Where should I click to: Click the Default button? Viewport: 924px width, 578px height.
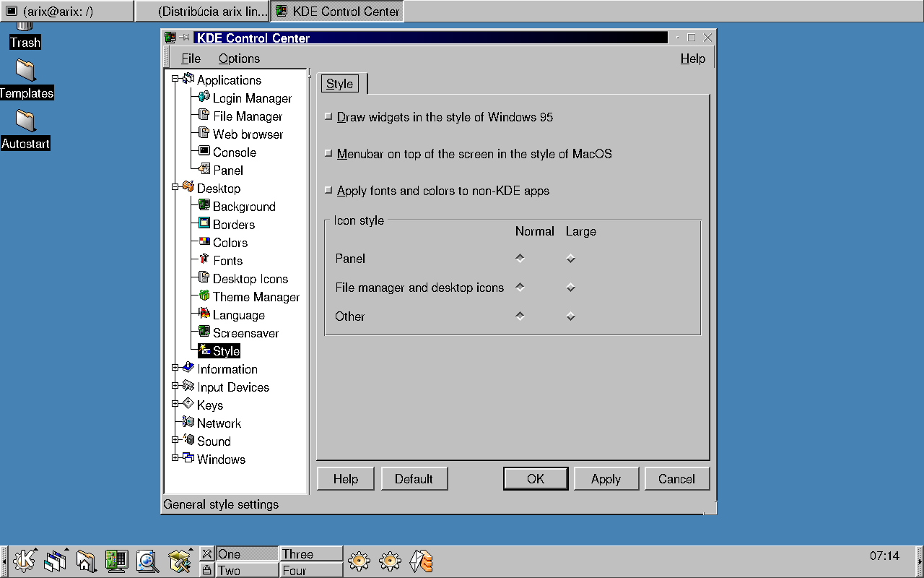(x=414, y=478)
